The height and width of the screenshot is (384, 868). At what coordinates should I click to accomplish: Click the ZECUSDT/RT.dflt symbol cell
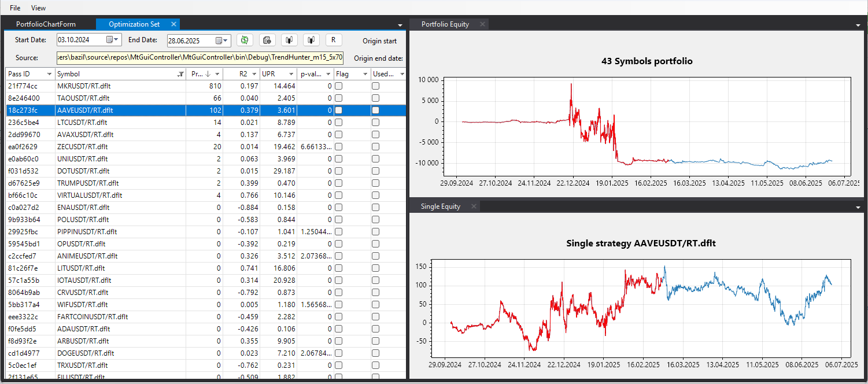pyautogui.click(x=120, y=146)
